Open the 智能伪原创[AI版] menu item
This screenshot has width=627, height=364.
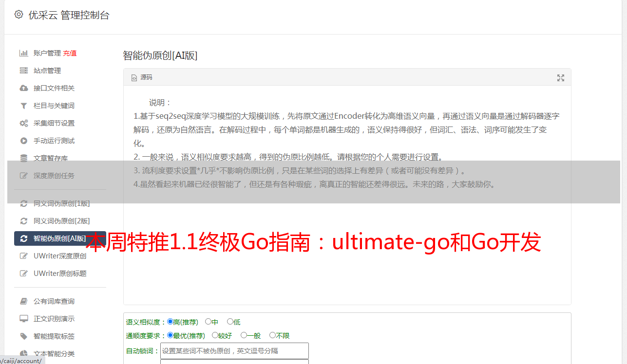[60, 238]
